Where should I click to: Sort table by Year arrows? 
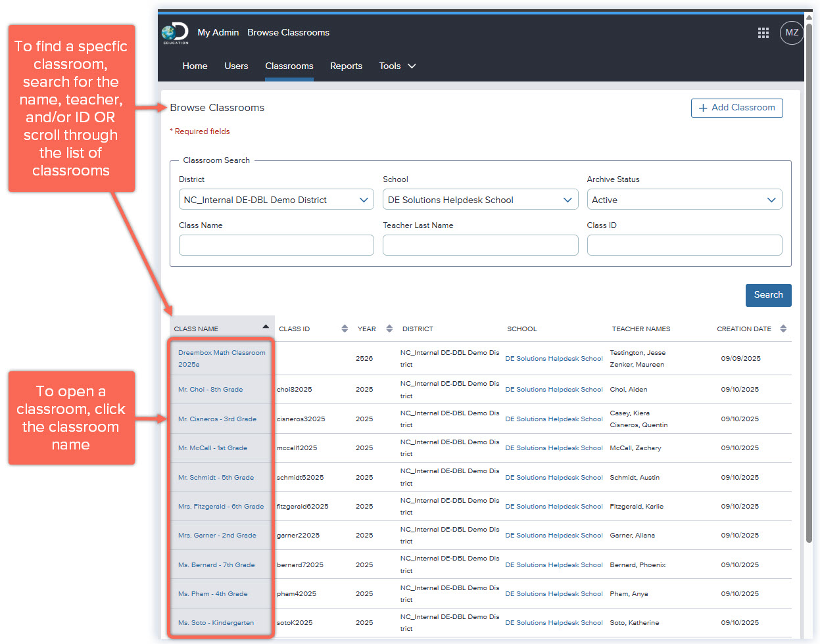click(x=389, y=329)
